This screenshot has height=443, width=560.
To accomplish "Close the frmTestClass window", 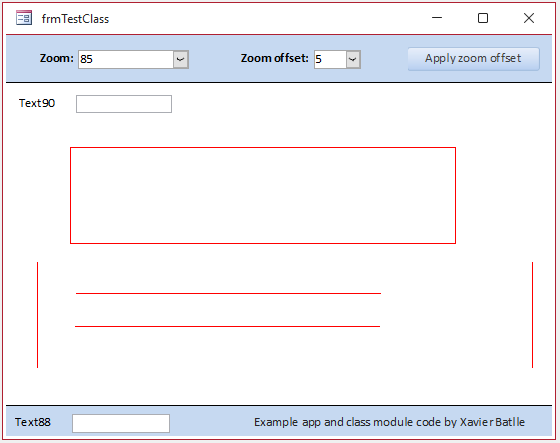I will pos(529,18).
